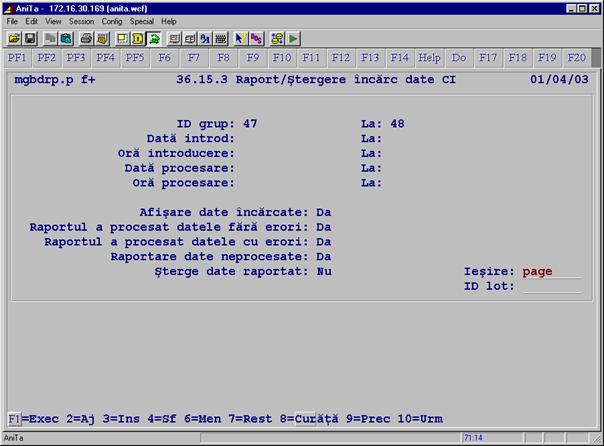Click the copy pages toolbar icon

tap(51, 38)
